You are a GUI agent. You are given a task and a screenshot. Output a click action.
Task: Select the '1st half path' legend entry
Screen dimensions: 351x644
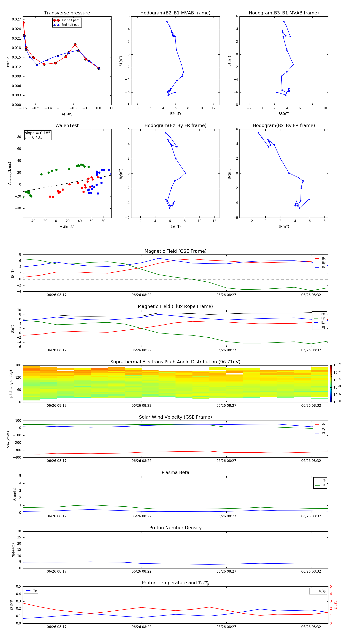click(66, 20)
